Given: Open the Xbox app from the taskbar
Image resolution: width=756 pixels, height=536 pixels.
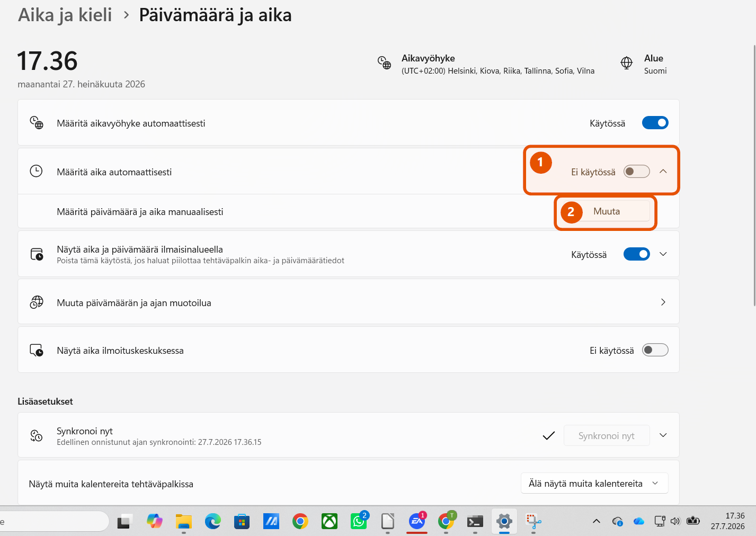Looking at the screenshot, I should 330,522.
